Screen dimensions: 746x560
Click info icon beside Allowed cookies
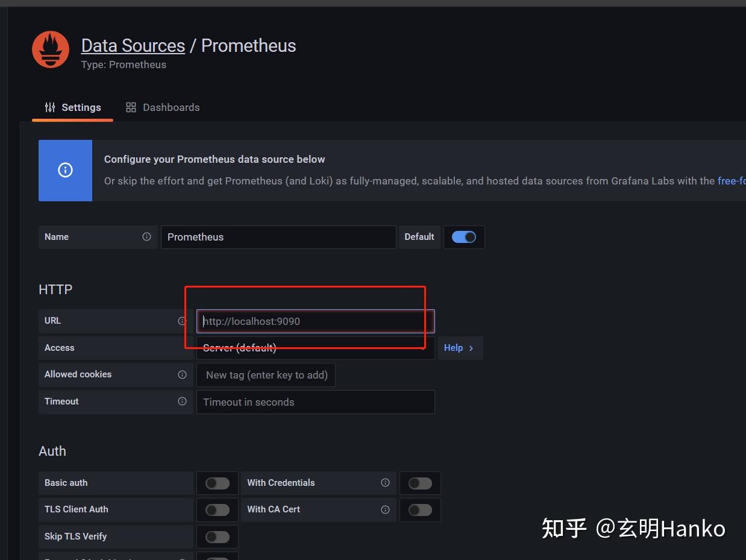click(182, 374)
